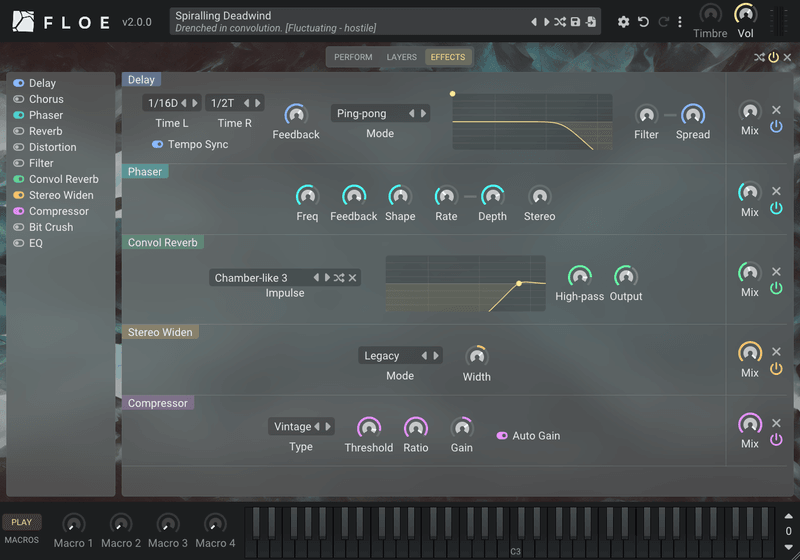Toggle the Delay effect in sidebar
Image resolution: width=800 pixels, height=560 pixels.
[19, 83]
